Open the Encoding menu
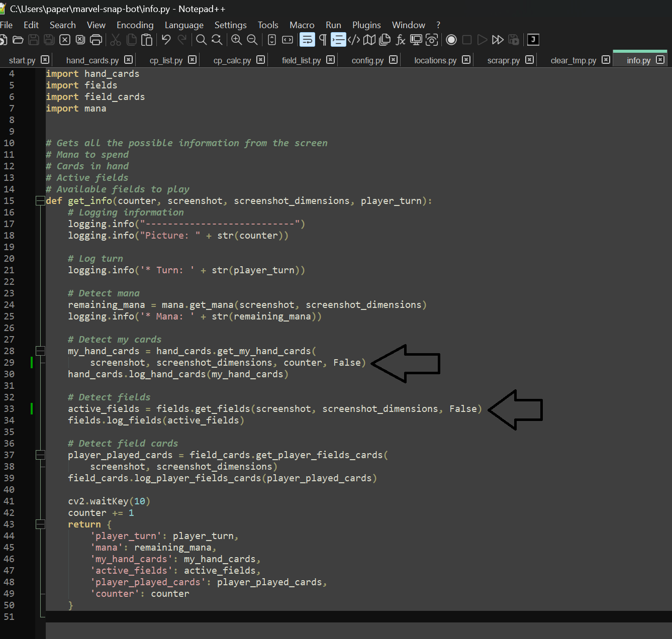This screenshot has height=639, width=672. (135, 25)
